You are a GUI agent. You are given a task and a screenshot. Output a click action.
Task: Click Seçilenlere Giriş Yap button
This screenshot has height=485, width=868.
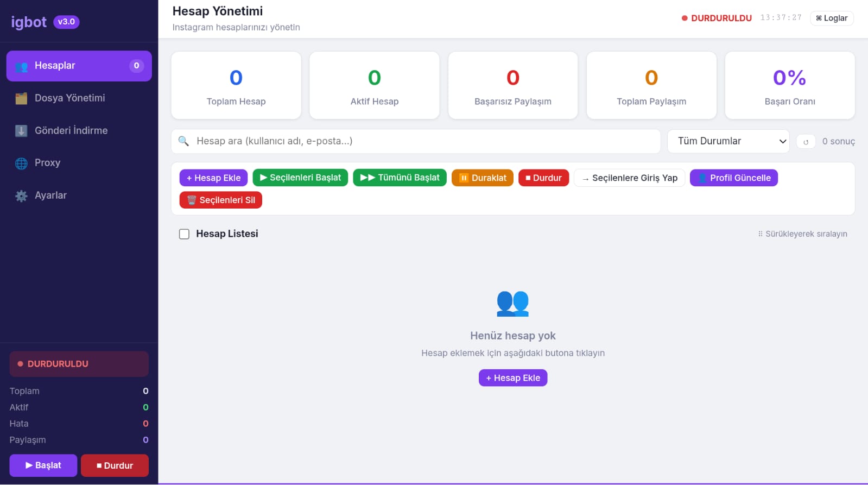coord(629,178)
